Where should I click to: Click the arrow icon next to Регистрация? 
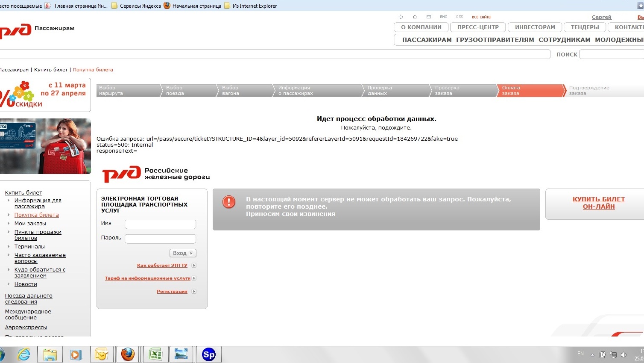coord(194,292)
